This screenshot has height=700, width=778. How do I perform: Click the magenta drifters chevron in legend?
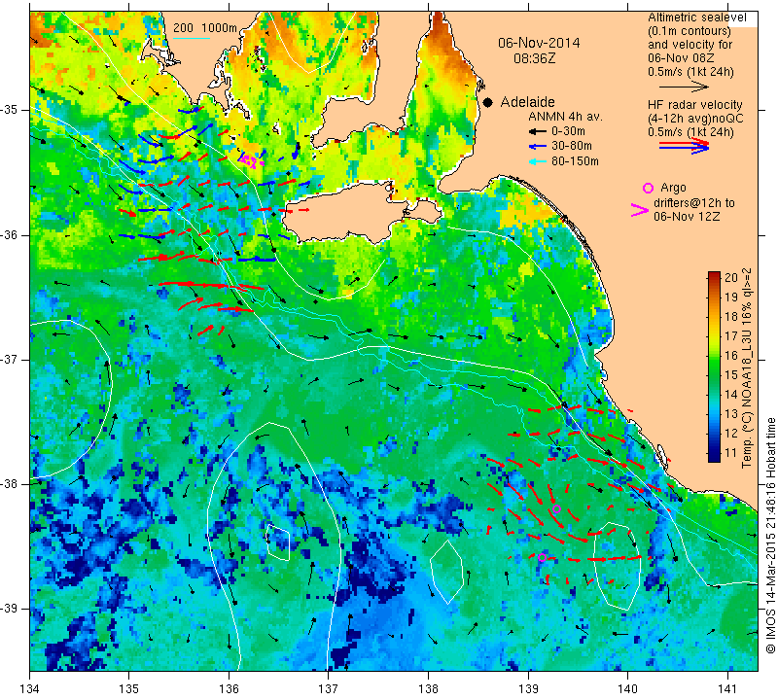tap(640, 210)
